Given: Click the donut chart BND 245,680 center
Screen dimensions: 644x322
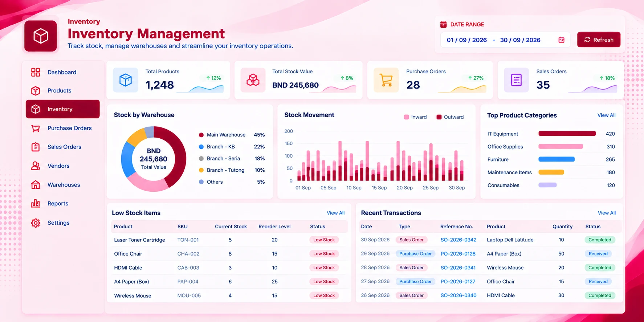Looking at the screenshot, I should [154, 159].
